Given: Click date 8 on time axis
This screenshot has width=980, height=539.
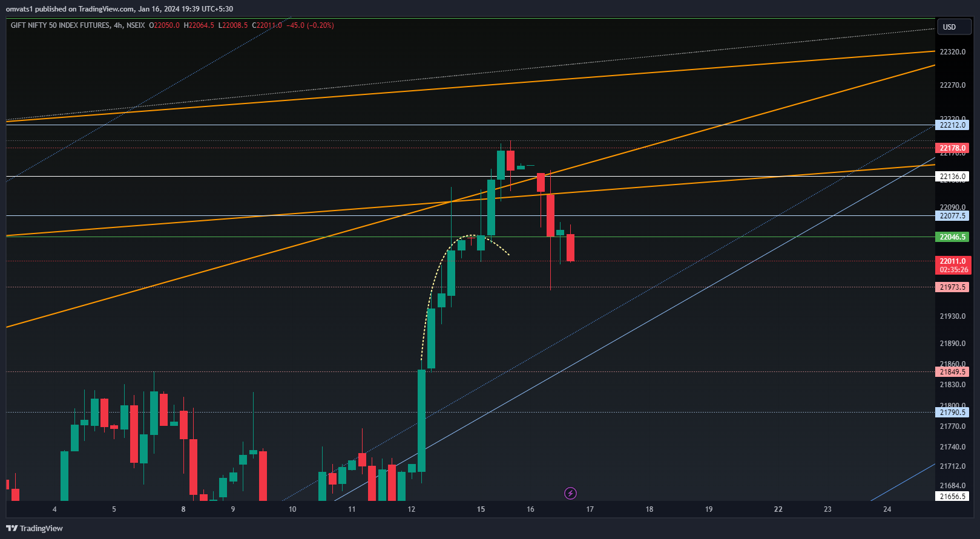Looking at the screenshot, I should [183, 509].
